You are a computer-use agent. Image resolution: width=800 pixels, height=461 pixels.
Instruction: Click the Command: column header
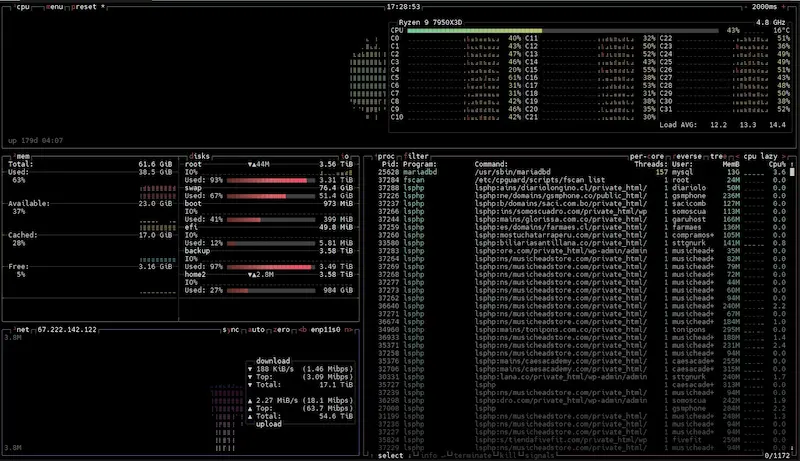pyautogui.click(x=491, y=164)
